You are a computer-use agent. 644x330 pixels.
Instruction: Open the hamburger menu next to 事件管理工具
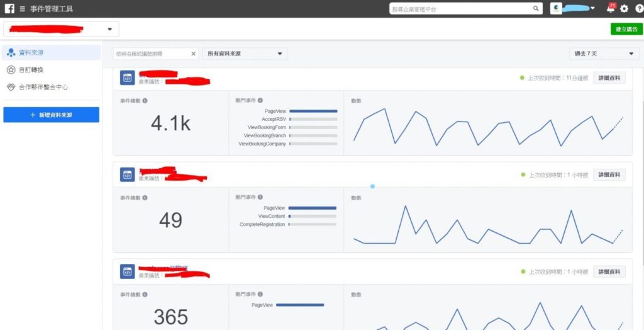tap(22, 9)
